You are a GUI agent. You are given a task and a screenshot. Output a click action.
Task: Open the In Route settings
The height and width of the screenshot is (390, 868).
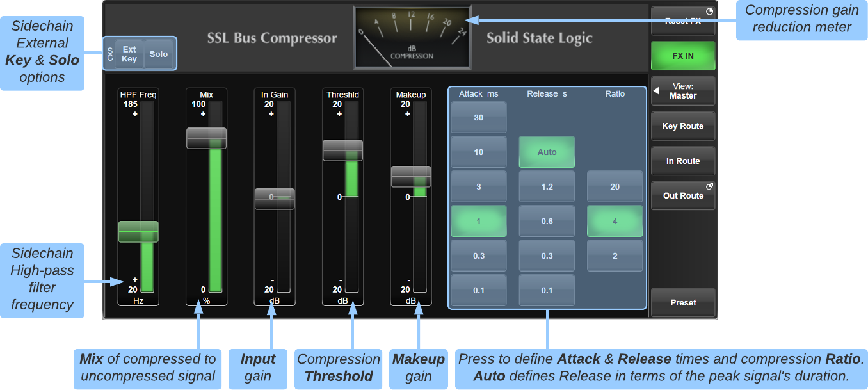tap(683, 161)
